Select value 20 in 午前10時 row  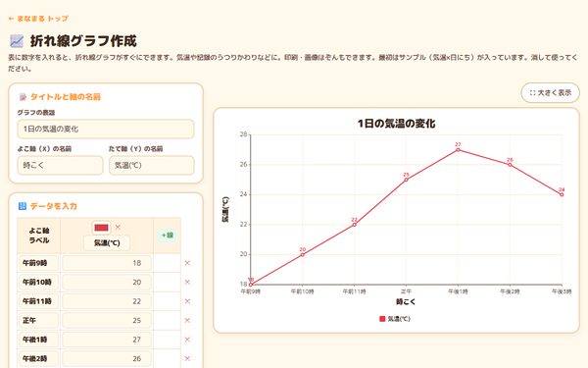click(x=107, y=282)
